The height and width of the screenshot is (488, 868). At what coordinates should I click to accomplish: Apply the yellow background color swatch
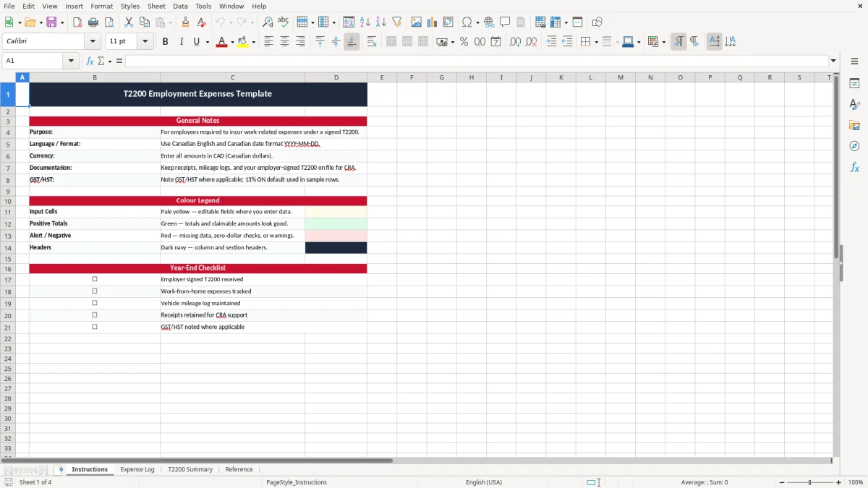pyautogui.click(x=243, y=42)
